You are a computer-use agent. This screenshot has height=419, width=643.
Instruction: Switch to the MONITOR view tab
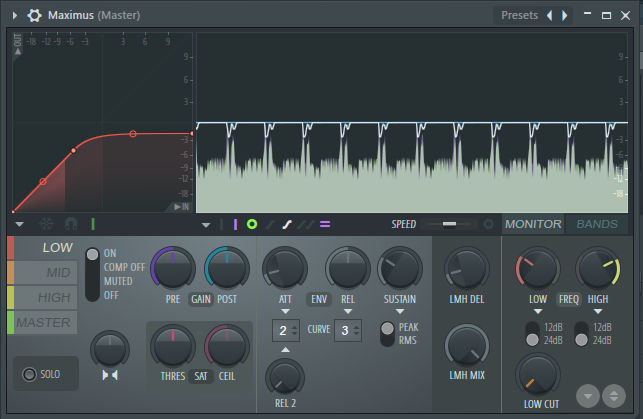point(533,224)
